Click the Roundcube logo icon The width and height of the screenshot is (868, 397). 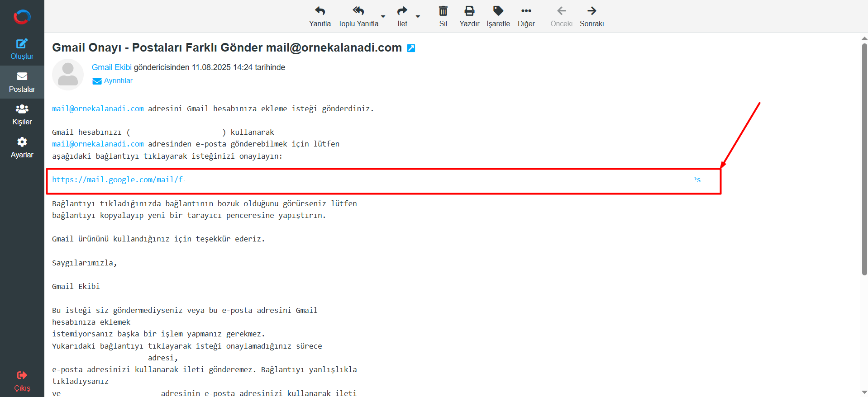click(22, 17)
